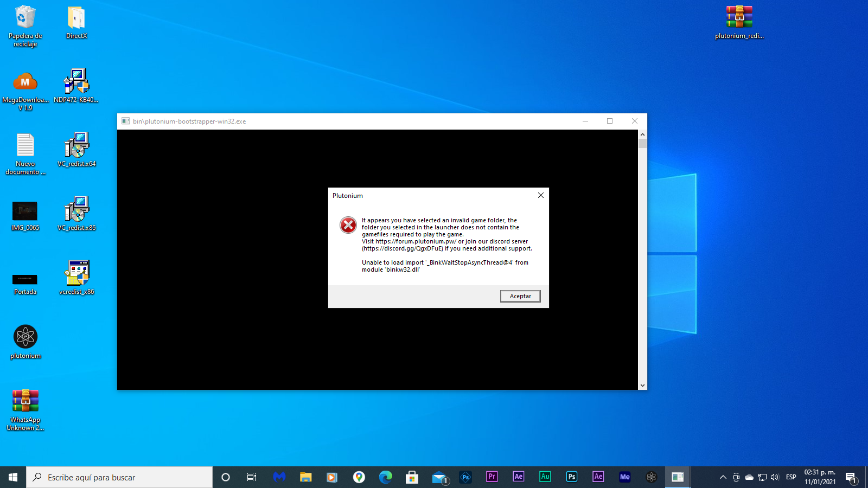868x488 pixels.
Task: Open the Mail app from the taskbar
Action: click(x=439, y=477)
